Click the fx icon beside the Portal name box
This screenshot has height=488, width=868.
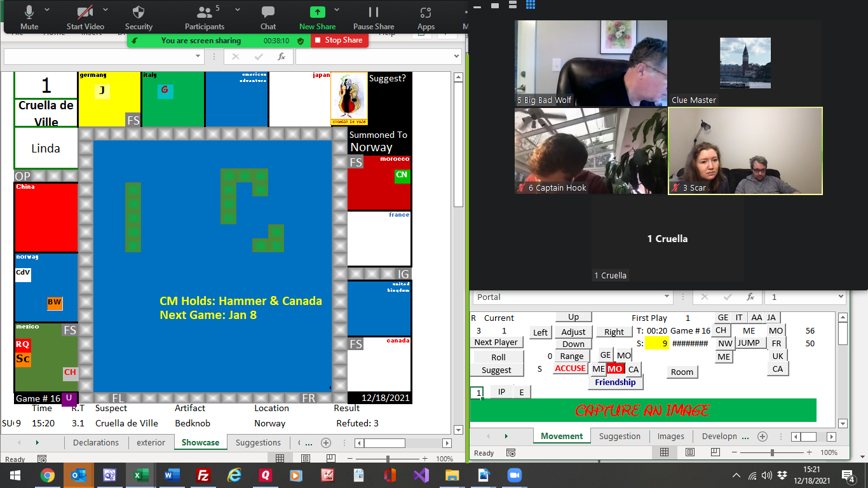pyautogui.click(x=750, y=297)
